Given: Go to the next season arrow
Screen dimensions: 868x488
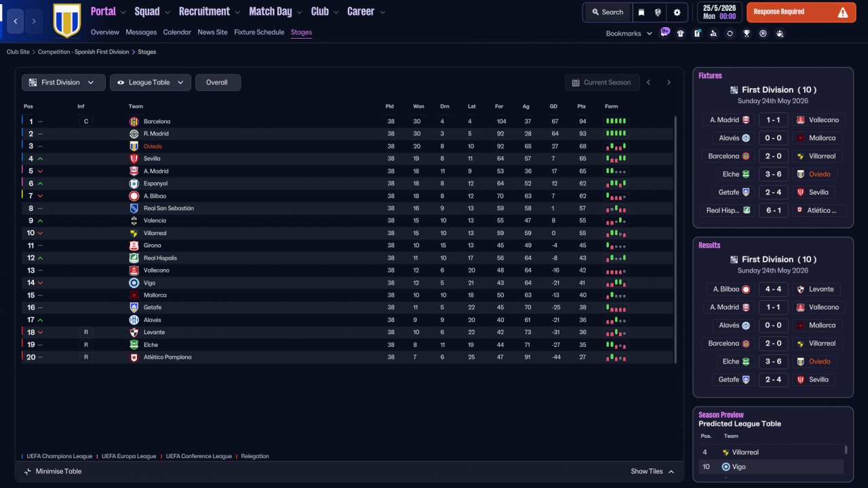Looking at the screenshot, I should click(669, 83).
